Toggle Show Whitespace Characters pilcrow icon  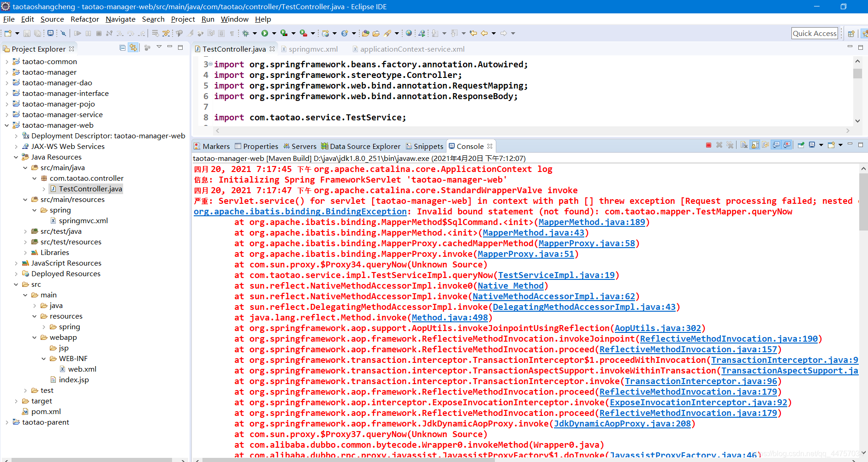click(232, 33)
